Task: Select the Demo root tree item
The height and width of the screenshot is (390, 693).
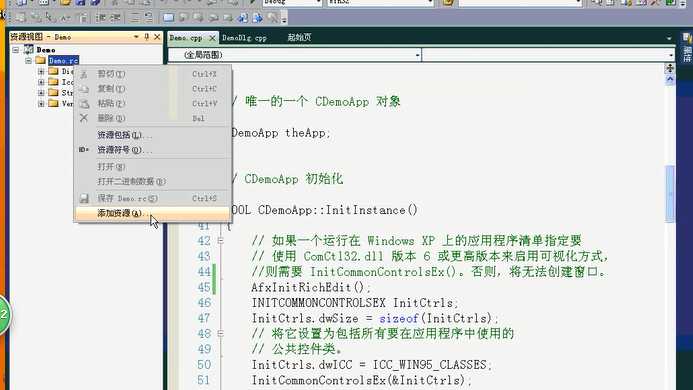Action: [x=46, y=50]
